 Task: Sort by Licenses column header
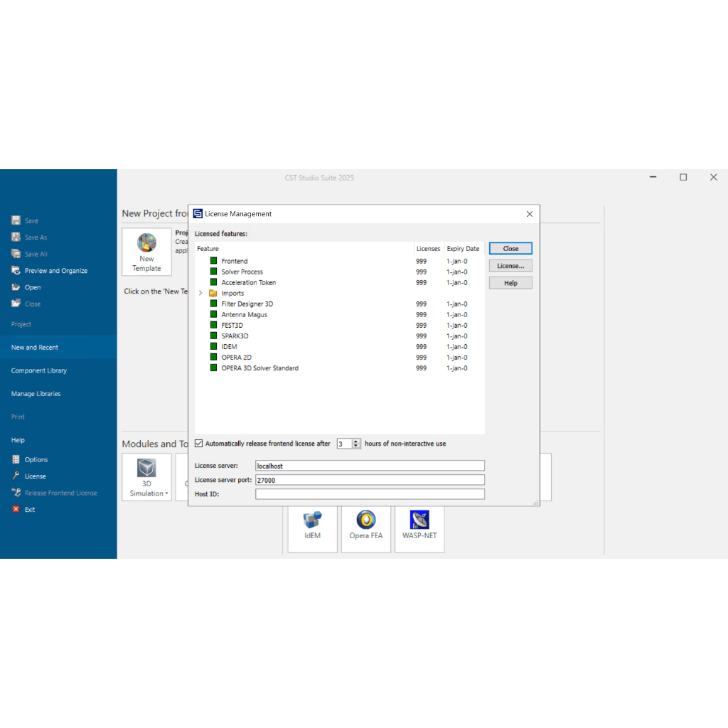[x=429, y=248]
